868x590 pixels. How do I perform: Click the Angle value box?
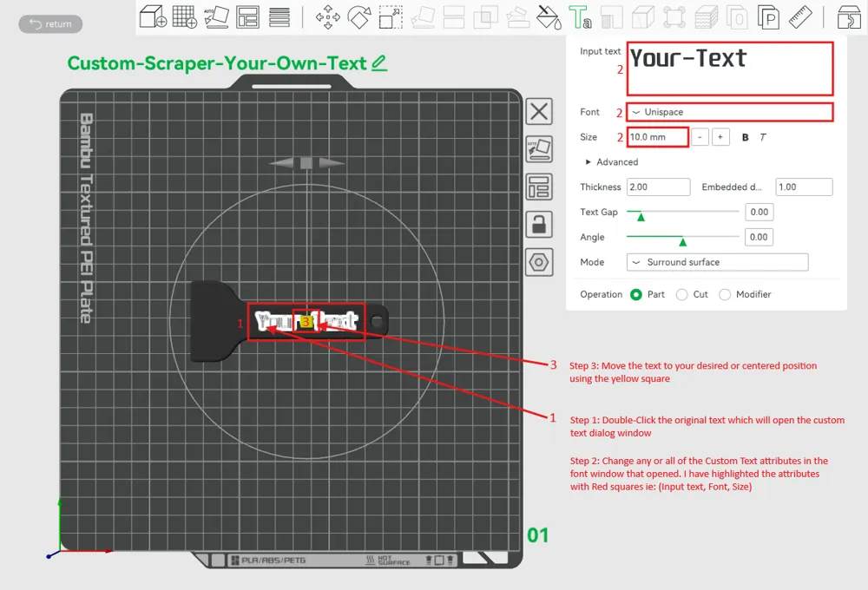click(x=759, y=237)
